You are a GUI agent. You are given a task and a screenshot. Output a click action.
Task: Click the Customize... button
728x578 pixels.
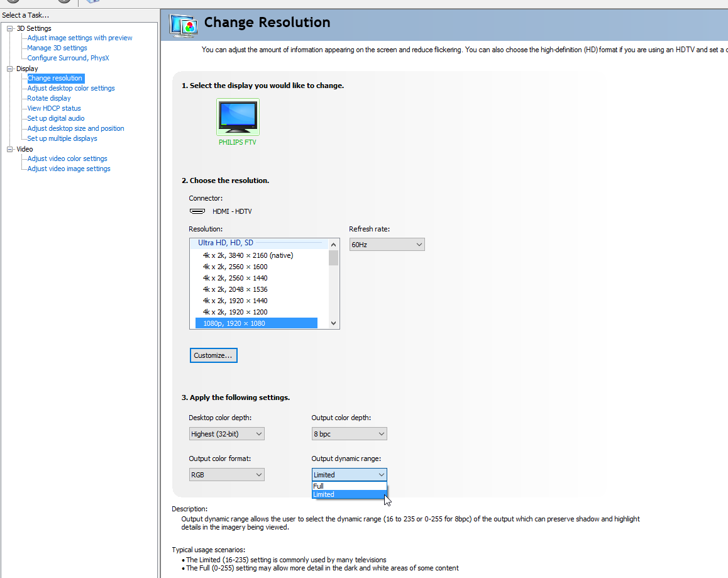pos(214,355)
